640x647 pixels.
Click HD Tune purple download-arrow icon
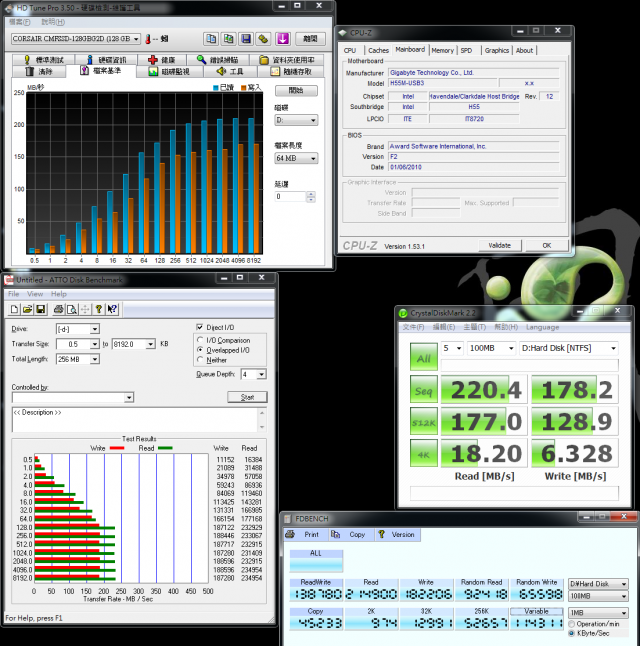[283, 39]
